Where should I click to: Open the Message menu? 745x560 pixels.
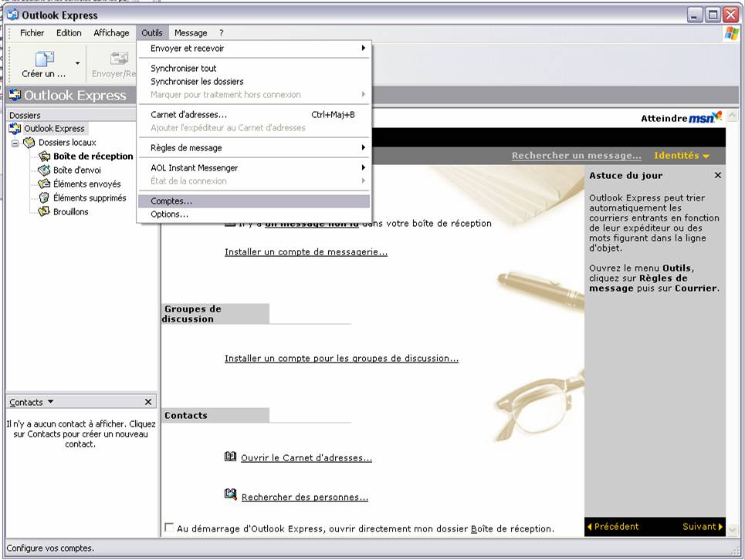tap(191, 32)
